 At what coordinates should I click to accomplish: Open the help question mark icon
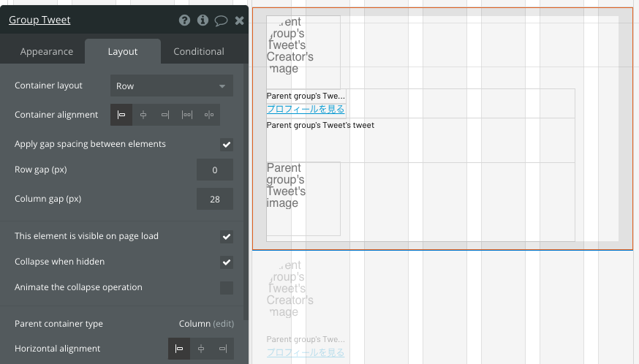185,20
